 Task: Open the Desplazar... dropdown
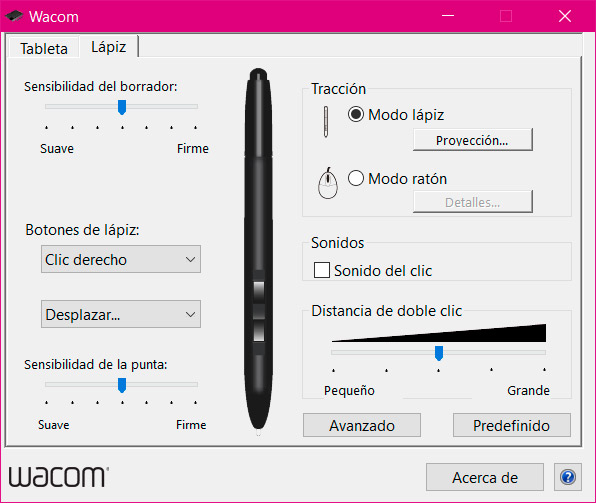[x=121, y=314]
